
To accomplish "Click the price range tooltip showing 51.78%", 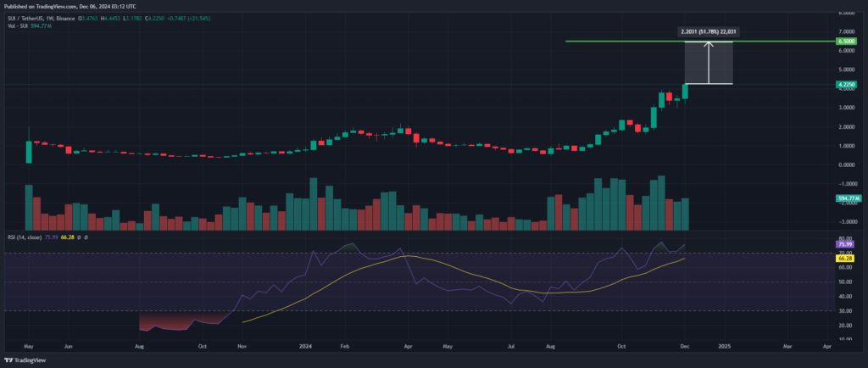I will [709, 31].
